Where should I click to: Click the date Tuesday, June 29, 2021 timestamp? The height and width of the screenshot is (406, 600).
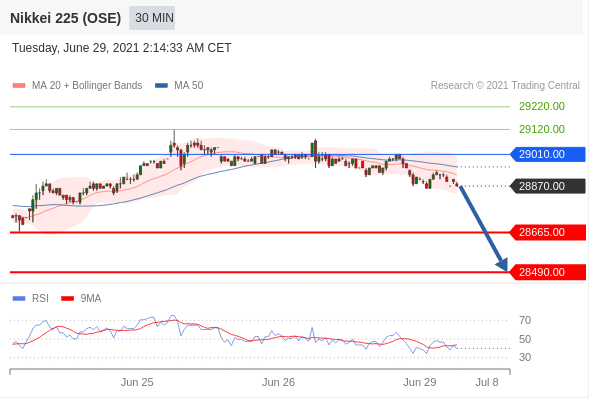coord(122,48)
